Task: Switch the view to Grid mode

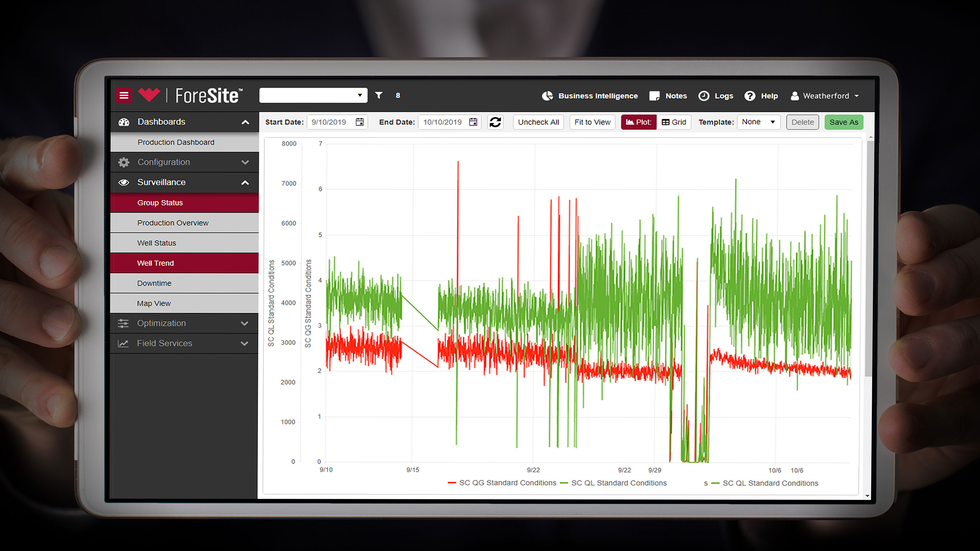Action: [x=674, y=122]
